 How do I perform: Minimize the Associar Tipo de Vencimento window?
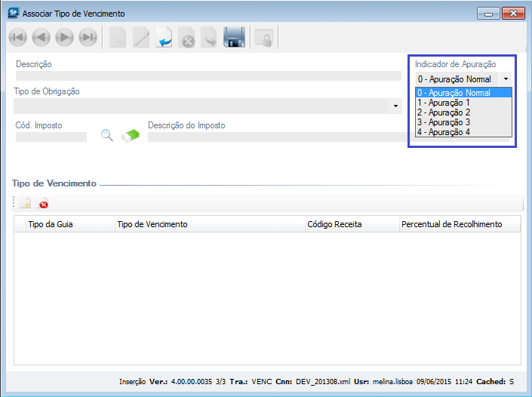tap(488, 14)
